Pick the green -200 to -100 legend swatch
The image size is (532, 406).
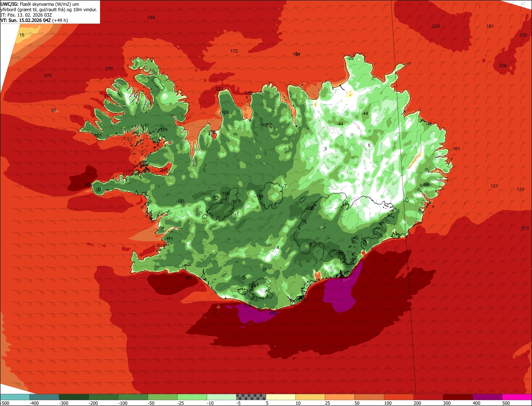point(103,397)
